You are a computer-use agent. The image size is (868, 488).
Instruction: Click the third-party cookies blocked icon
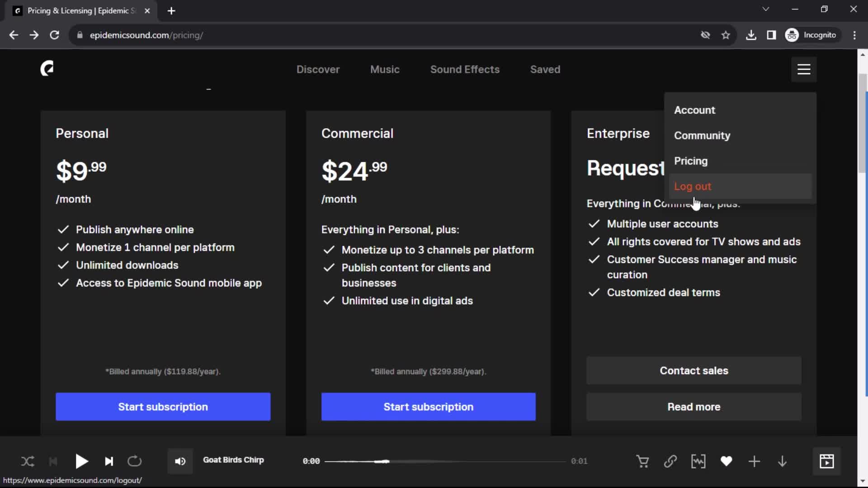[x=705, y=35]
